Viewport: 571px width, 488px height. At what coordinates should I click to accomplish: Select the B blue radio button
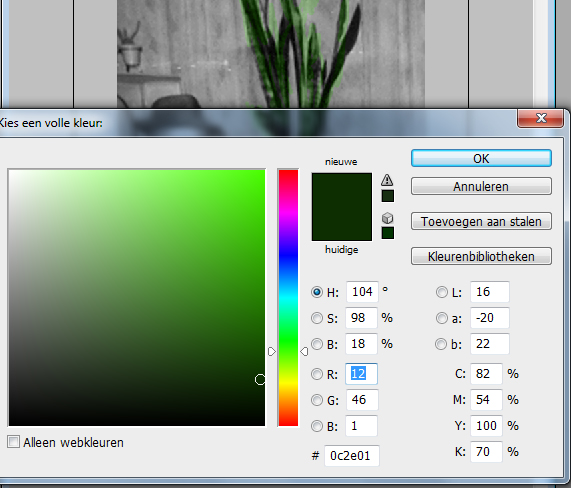pos(317,426)
